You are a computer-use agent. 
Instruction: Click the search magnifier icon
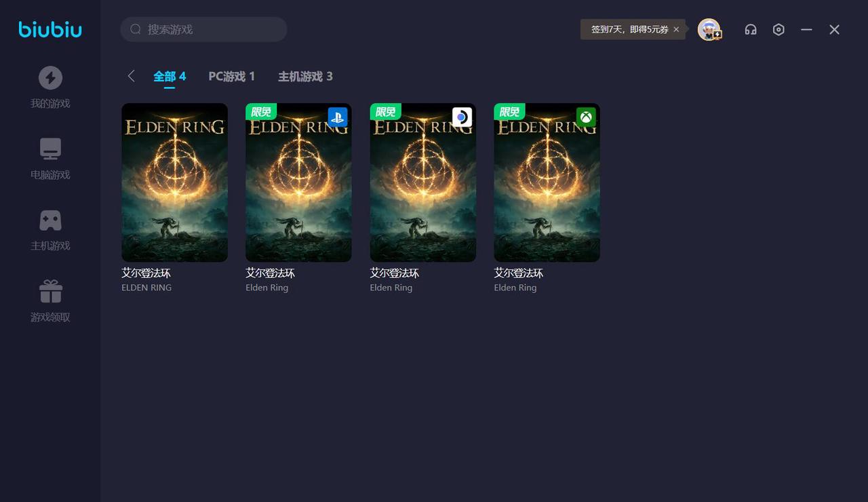pos(136,29)
